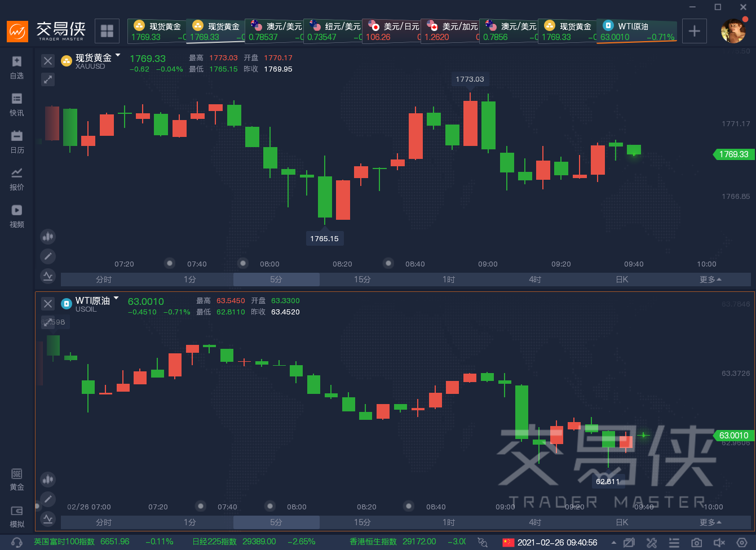Click the 日经225指数 ticker
This screenshot has width=756, height=550.
click(x=254, y=542)
